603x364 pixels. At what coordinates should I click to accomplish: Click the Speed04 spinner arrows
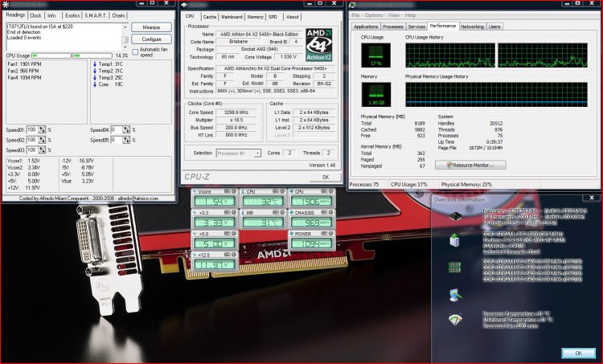click(x=126, y=130)
